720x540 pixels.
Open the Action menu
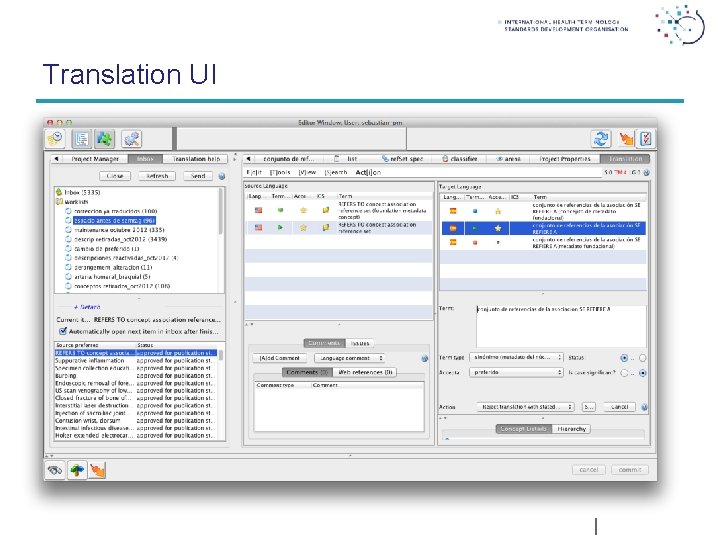(x=368, y=173)
